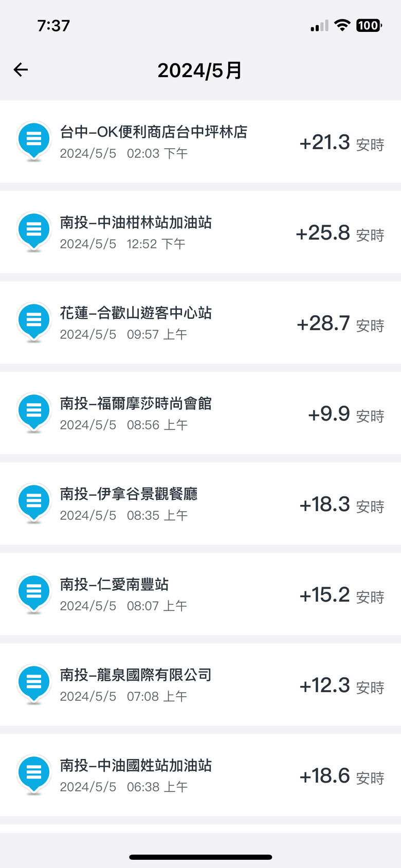Select the +9.9 安時 amount
This screenshot has height=868, width=401.
tap(346, 414)
